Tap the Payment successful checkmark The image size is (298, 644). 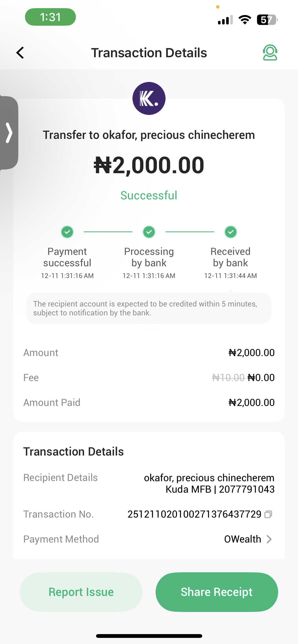coord(67,232)
